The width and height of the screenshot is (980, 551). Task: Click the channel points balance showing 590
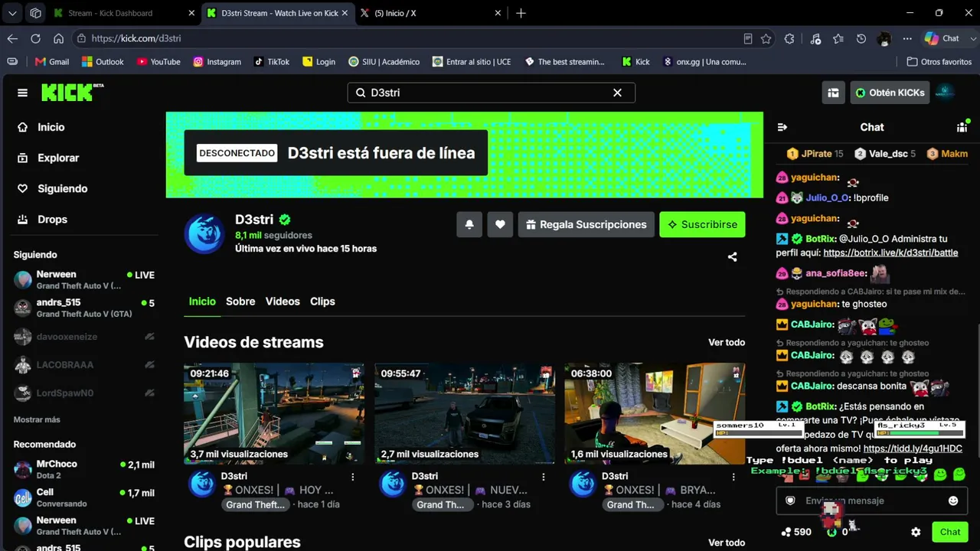click(795, 532)
